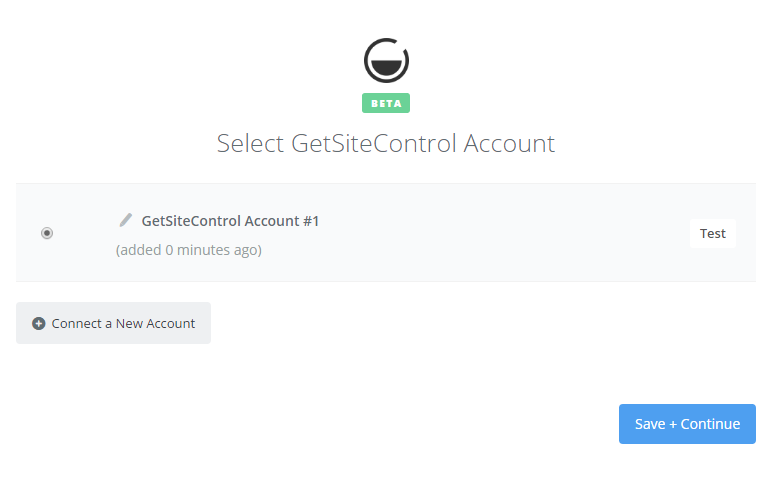
Task: Click the 'added 0 minutes ago' text
Action: coord(189,250)
